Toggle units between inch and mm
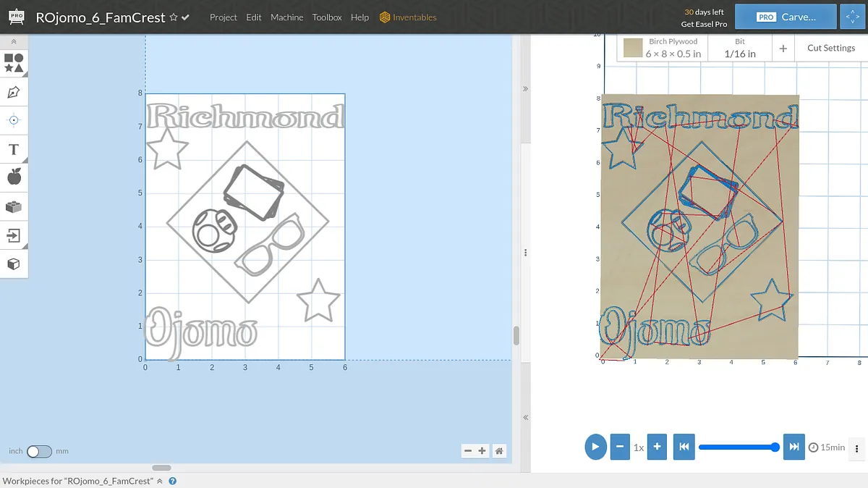Image resolution: width=868 pixels, height=488 pixels. (x=39, y=451)
